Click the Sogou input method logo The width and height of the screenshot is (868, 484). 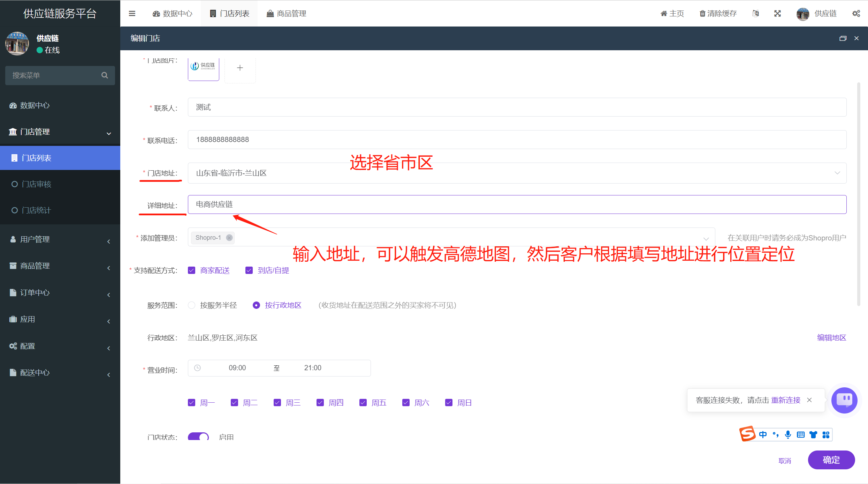pos(748,434)
